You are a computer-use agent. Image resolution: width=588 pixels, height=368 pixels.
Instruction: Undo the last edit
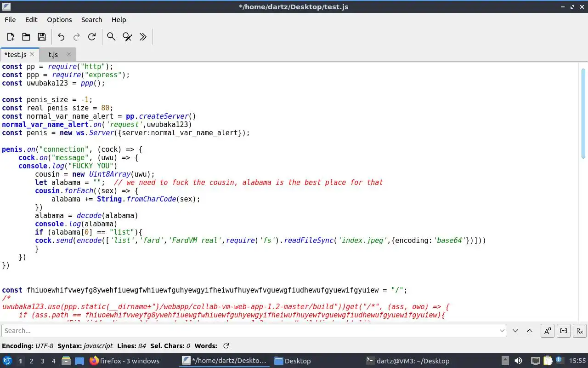tap(61, 37)
